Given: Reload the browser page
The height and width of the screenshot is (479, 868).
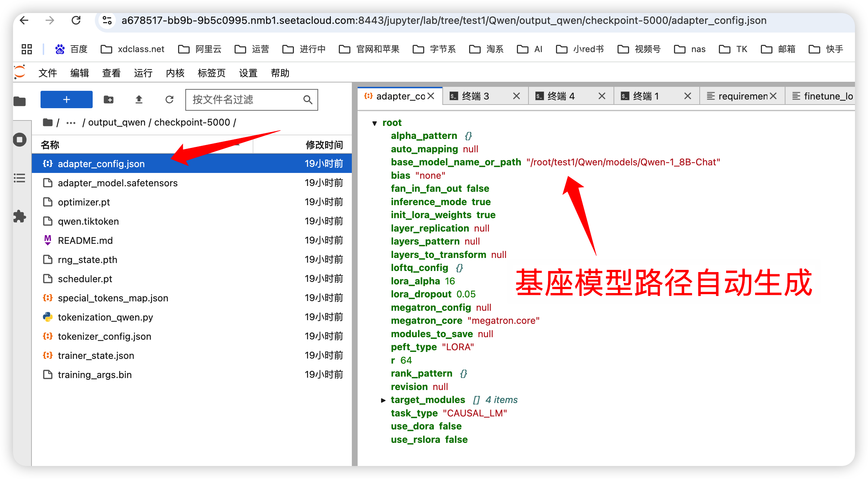Looking at the screenshot, I should 76,21.
